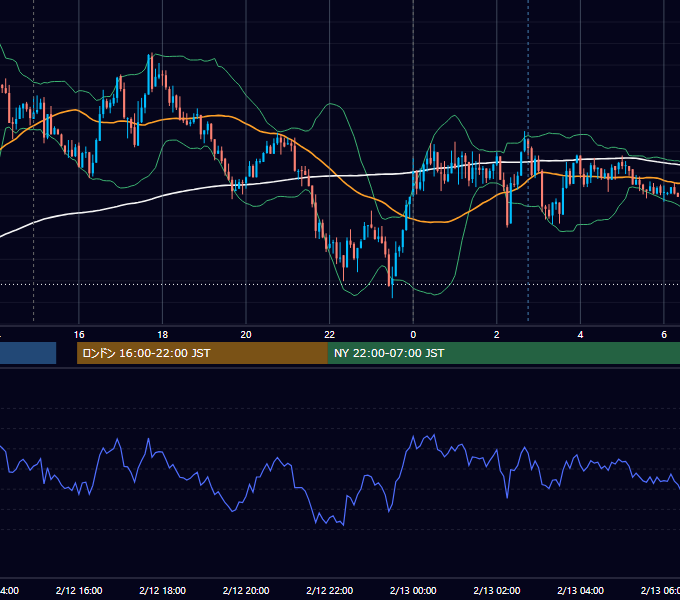680x600 pixels.
Task: Select the hour label 6 on the chart axis
Action: pyautogui.click(x=664, y=335)
